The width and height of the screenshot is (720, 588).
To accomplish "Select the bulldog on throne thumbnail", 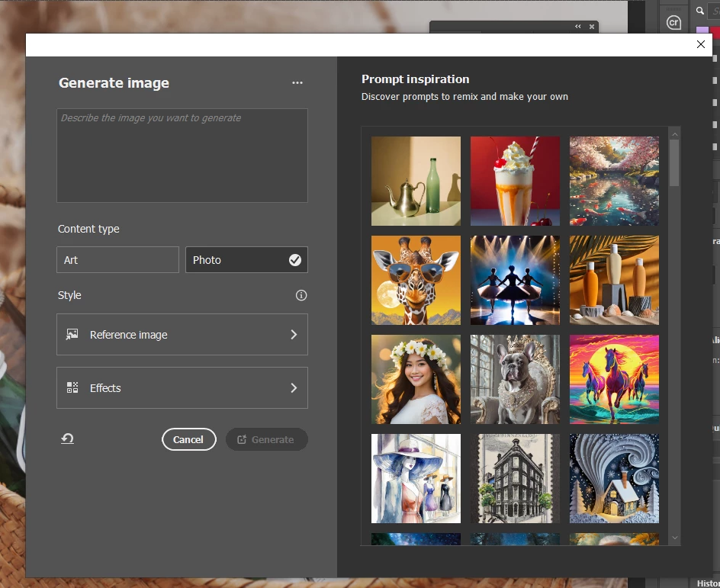I will [x=515, y=379].
